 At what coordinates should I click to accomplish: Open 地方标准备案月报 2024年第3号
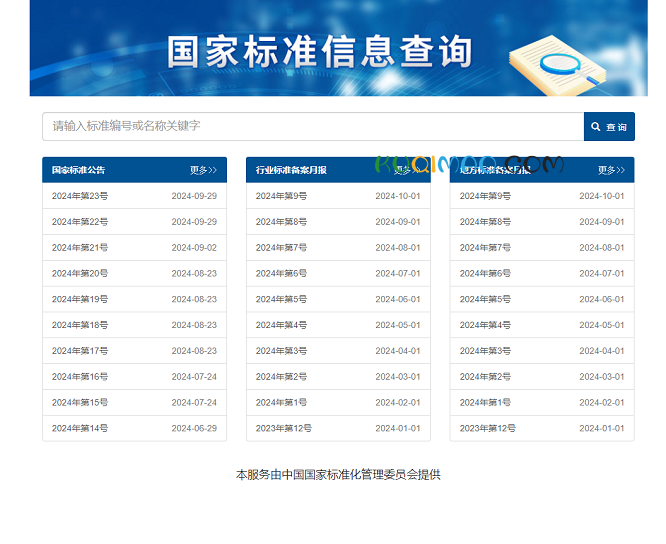tap(485, 351)
